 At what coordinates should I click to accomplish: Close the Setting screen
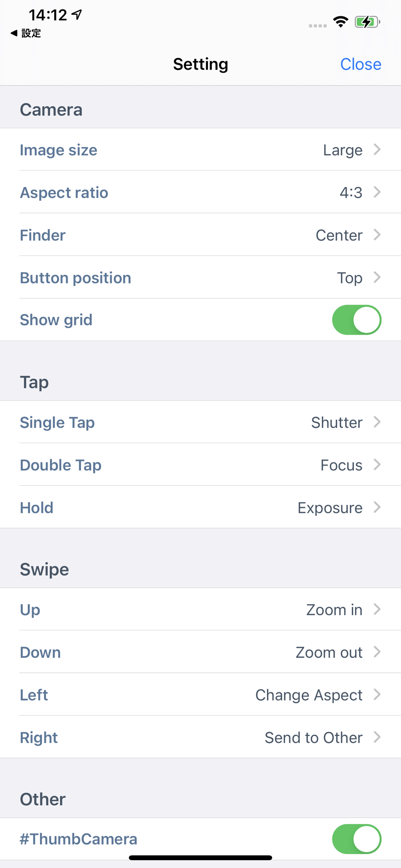[x=361, y=64]
